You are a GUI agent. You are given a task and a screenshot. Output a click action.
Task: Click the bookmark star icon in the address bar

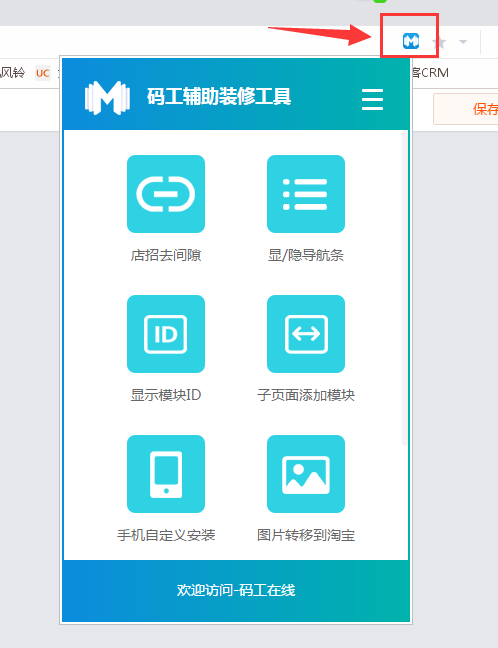pos(441,42)
